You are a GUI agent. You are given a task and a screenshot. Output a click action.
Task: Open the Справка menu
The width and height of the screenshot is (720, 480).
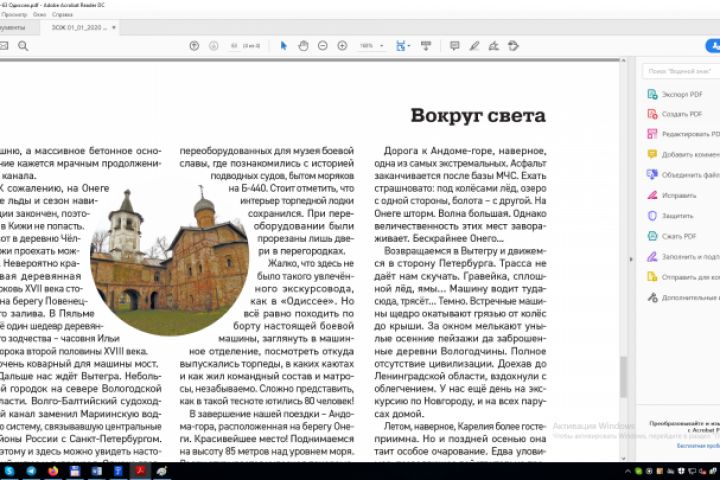click(x=62, y=15)
